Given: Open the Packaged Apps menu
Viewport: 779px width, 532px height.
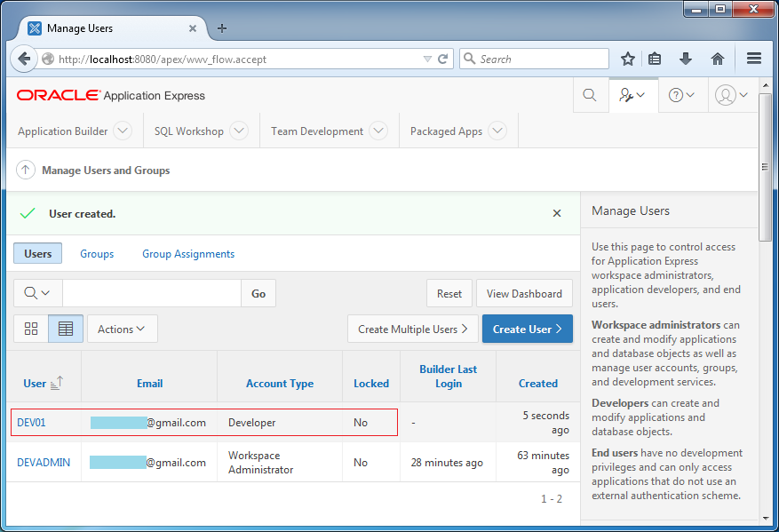Looking at the screenshot, I should [446, 131].
